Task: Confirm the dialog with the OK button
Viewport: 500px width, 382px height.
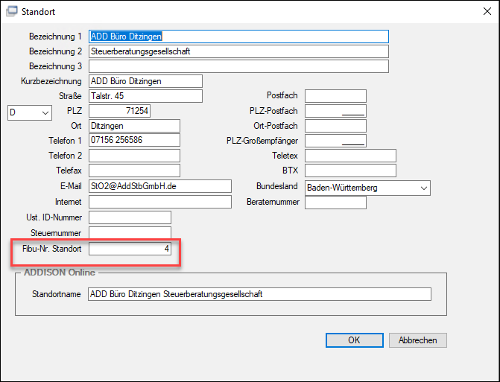Action: (x=354, y=340)
